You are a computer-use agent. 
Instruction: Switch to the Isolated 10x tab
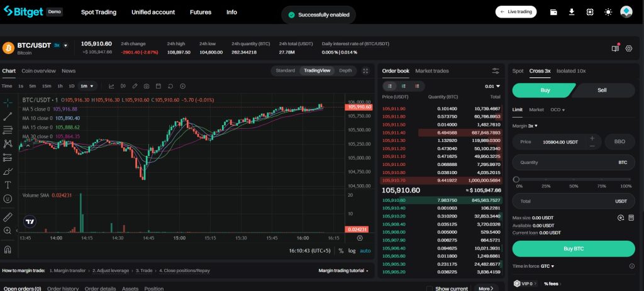pos(571,71)
